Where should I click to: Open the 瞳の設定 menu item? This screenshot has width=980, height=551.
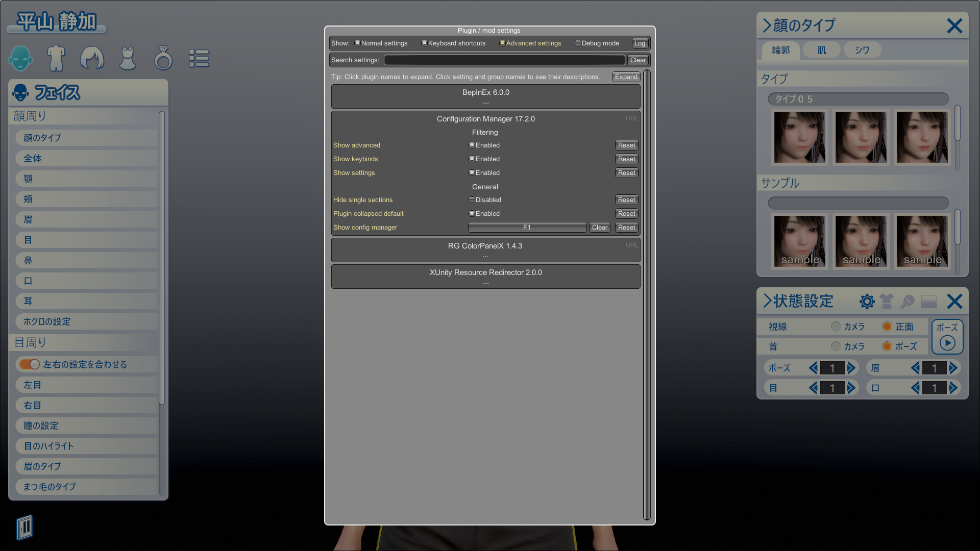pyautogui.click(x=86, y=425)
